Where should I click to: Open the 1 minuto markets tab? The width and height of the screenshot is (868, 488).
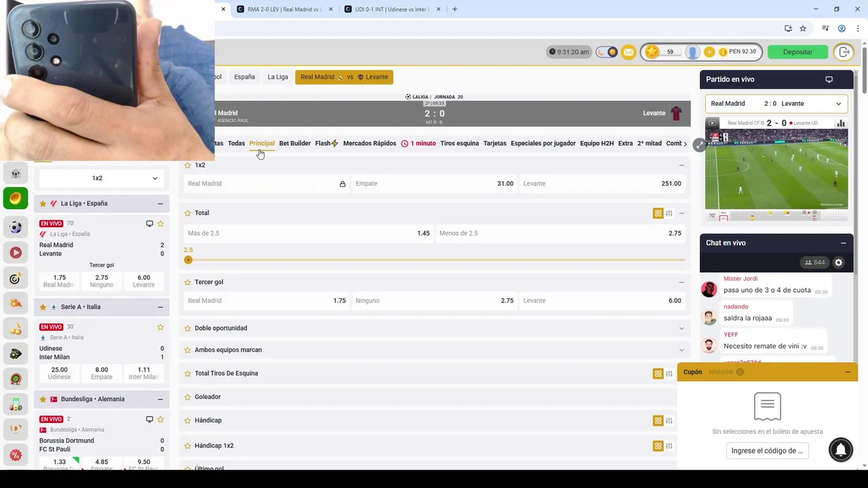point(418,144)
